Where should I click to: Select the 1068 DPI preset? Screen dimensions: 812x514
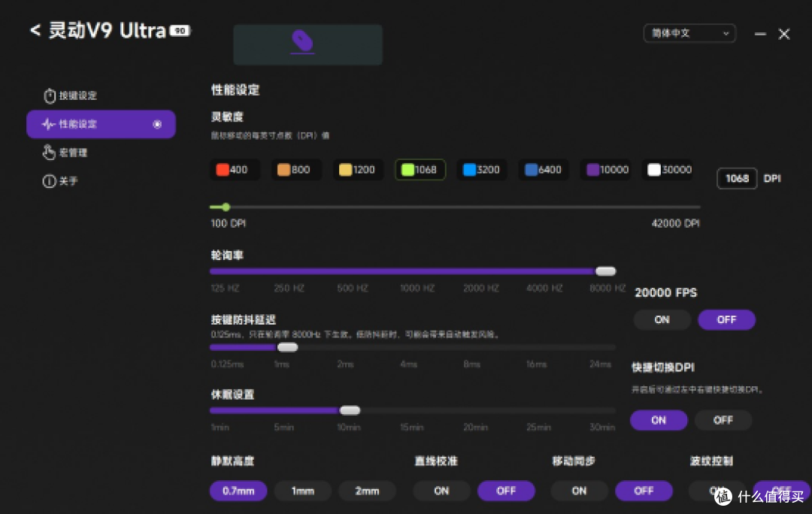(420, 170)
